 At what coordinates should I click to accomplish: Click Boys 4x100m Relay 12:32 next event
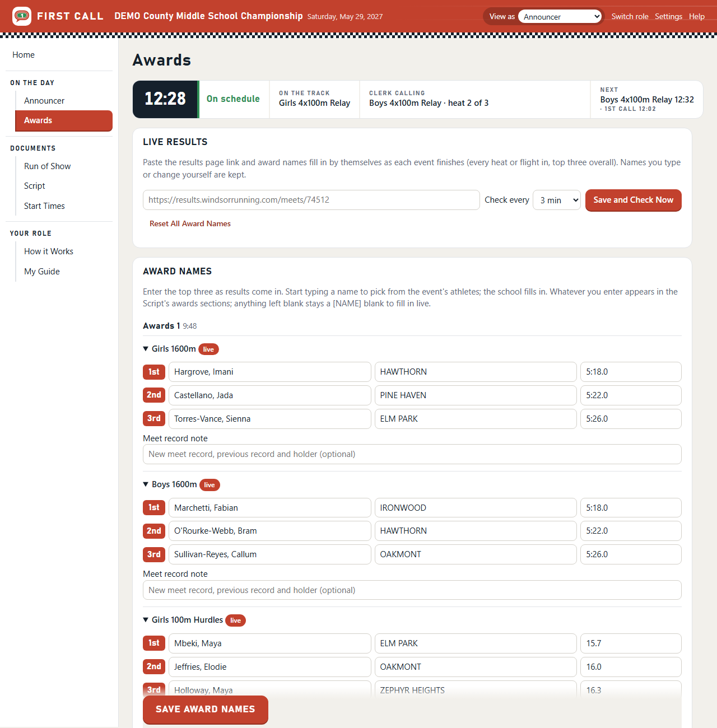pos(647,100)
